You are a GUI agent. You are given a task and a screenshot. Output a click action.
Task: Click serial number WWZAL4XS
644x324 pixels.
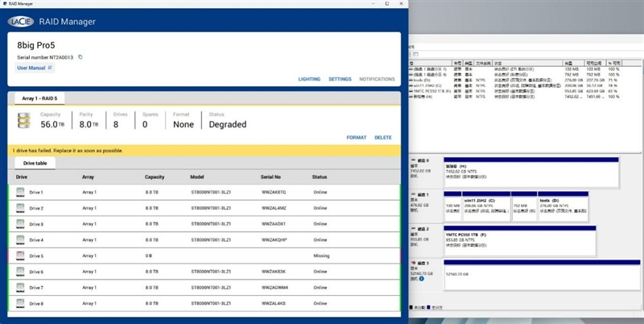(274, 303)
